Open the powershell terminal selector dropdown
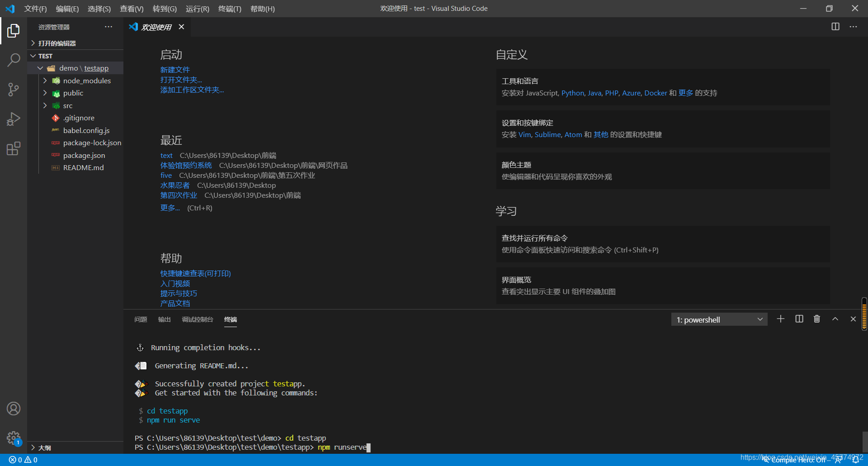 click(x=719, y=319)
